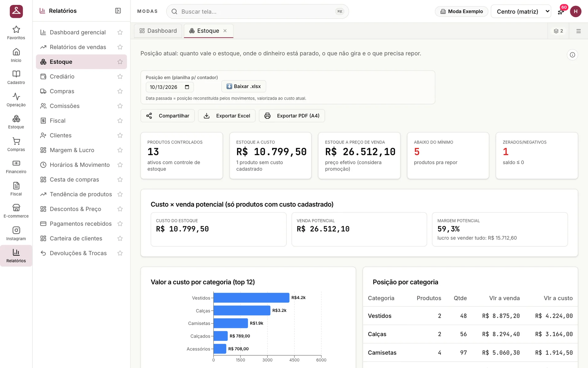Click the app logo at top left
588x368 pixels.
[x=16, y=11]
